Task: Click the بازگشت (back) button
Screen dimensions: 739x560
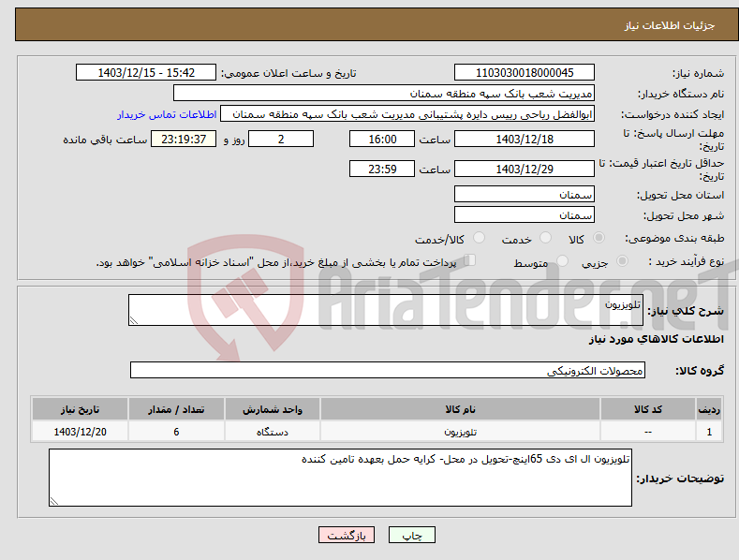Action: (x=347, y=535)
